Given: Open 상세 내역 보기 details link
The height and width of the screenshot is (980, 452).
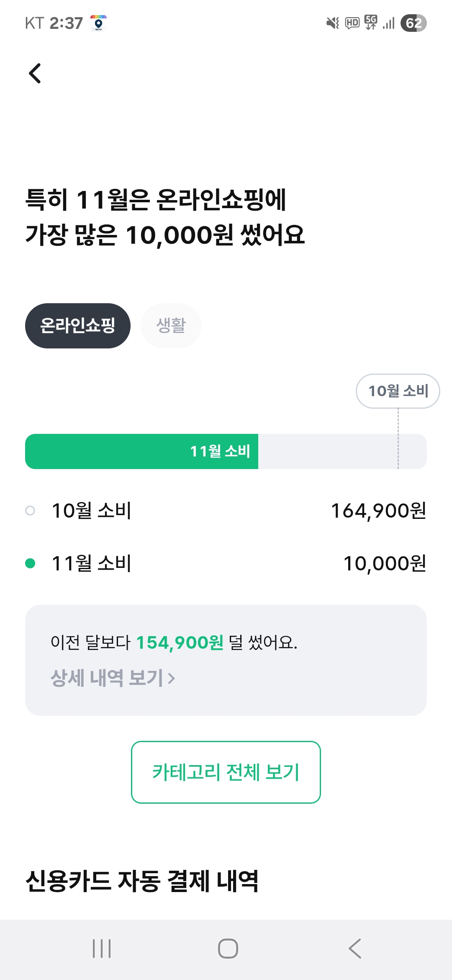Looking at the screenshot, I should click(113, 678).
